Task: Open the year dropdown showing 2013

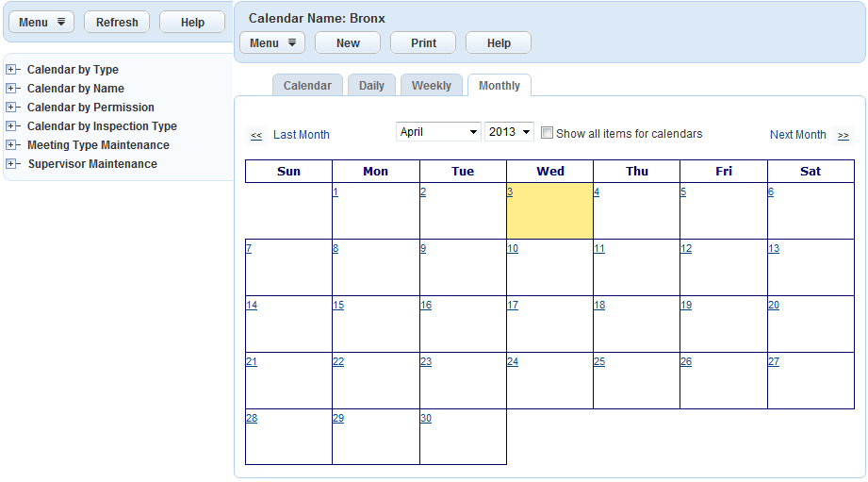Action: [509, 132]
